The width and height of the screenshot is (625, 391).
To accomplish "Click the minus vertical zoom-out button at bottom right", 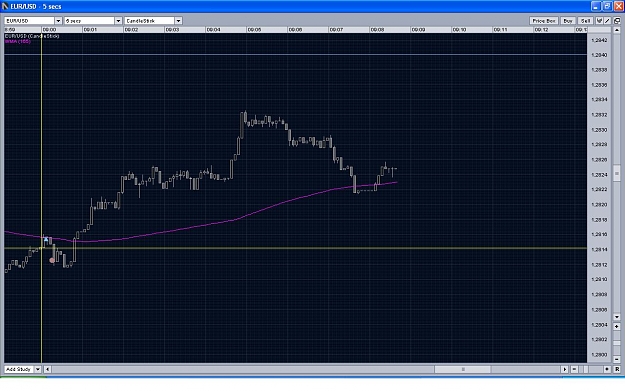I will 617,359.
